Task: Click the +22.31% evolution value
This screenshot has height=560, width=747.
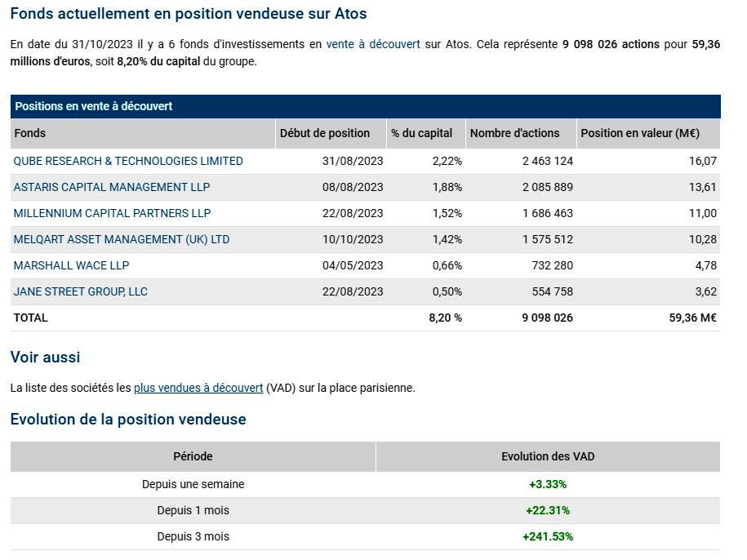Action: (548, 511)
